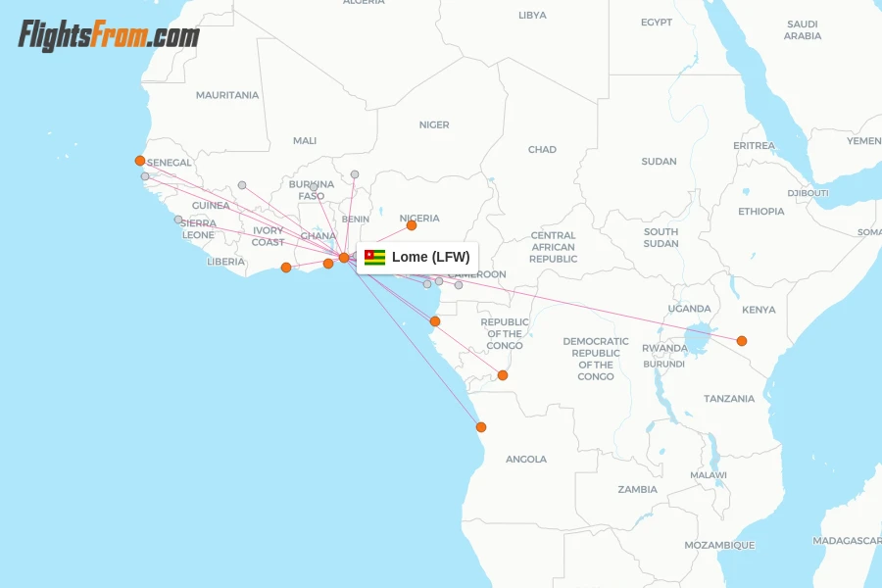This screenshot has width=882, height=588.
Task: Click the ERITREA country label
Action: (755, 146)
